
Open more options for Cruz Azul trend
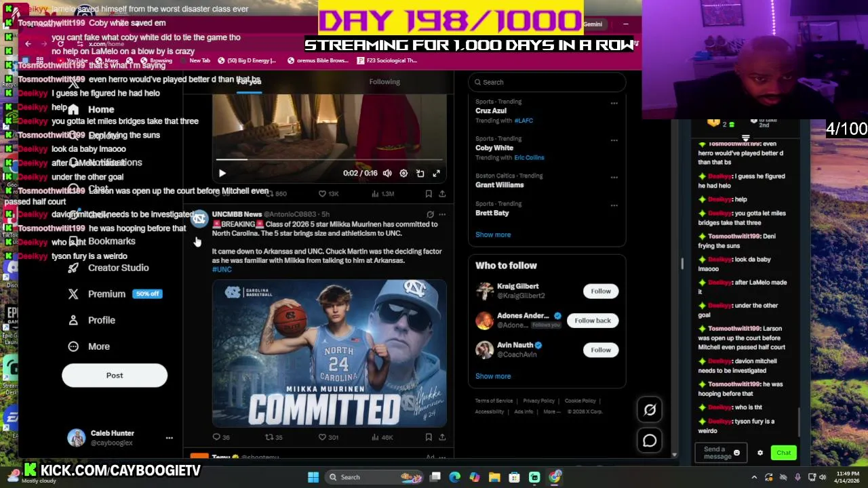coord(614,104)
